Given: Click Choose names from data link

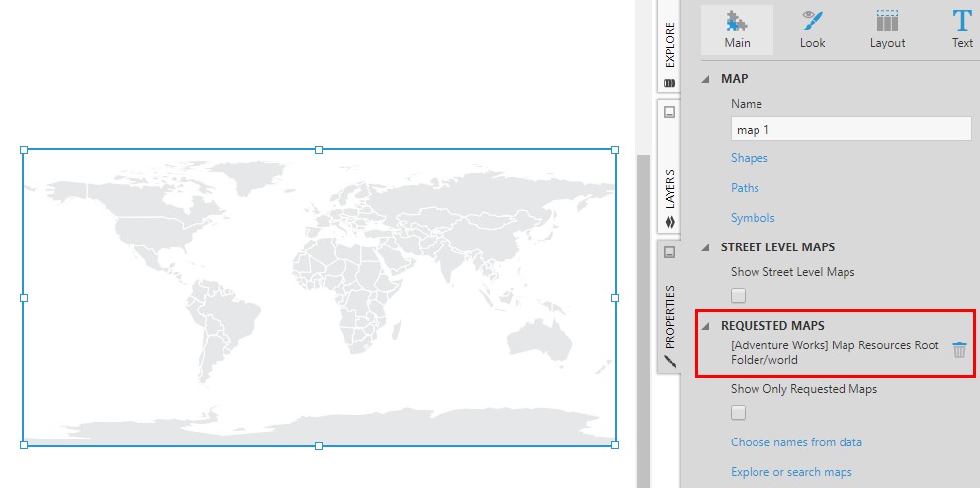Looking at the screenshot, I should [796, 442].
